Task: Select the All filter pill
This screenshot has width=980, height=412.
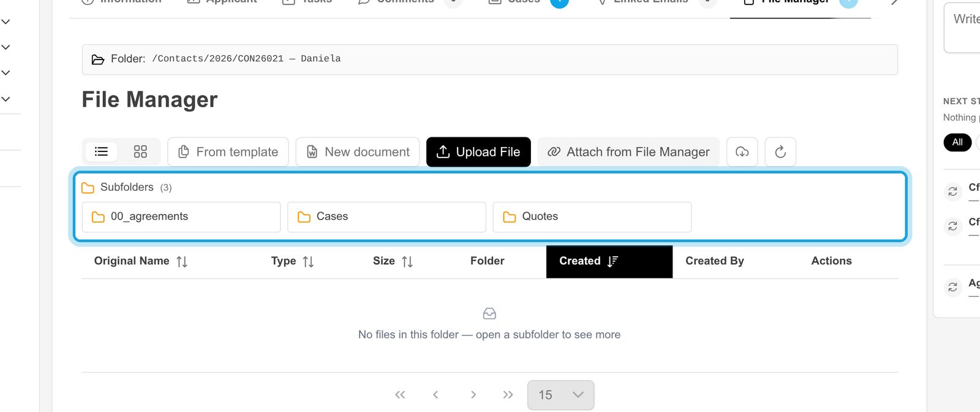Action: click(x=957, y=142)
